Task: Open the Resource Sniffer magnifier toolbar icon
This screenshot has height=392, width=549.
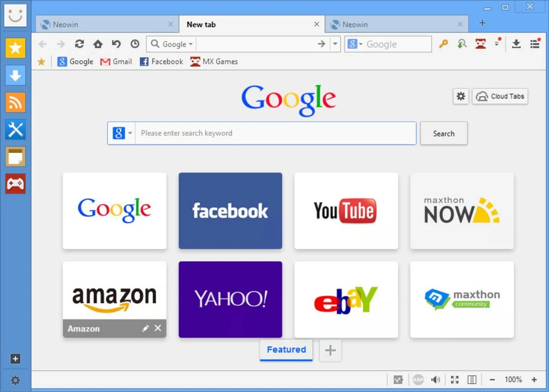Action: click(x=461, y=44)
